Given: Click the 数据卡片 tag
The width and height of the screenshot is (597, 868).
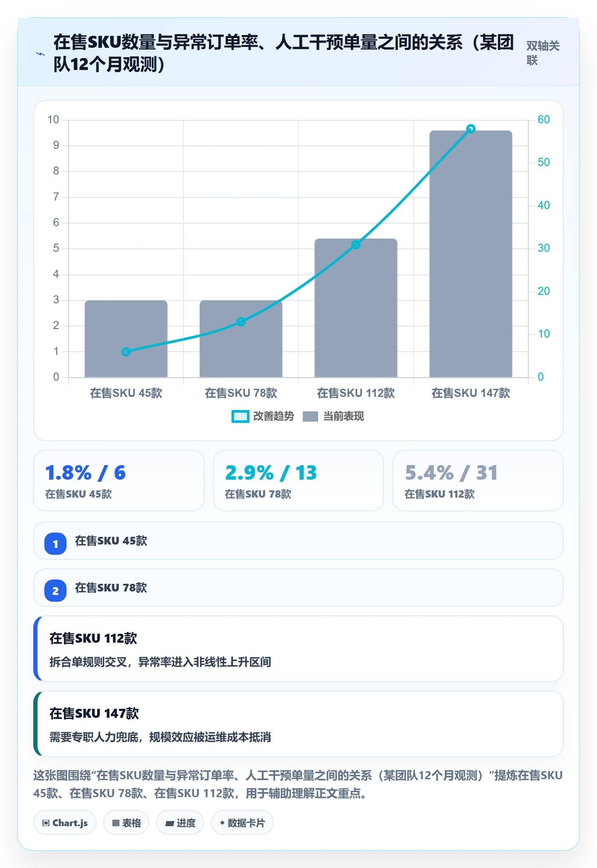Looking at the screenshot, I should [x=242, y=823].
